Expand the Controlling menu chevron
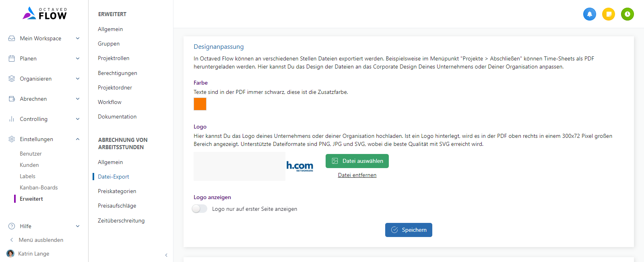The image size is (644, 262). click(x=78, y=119)
